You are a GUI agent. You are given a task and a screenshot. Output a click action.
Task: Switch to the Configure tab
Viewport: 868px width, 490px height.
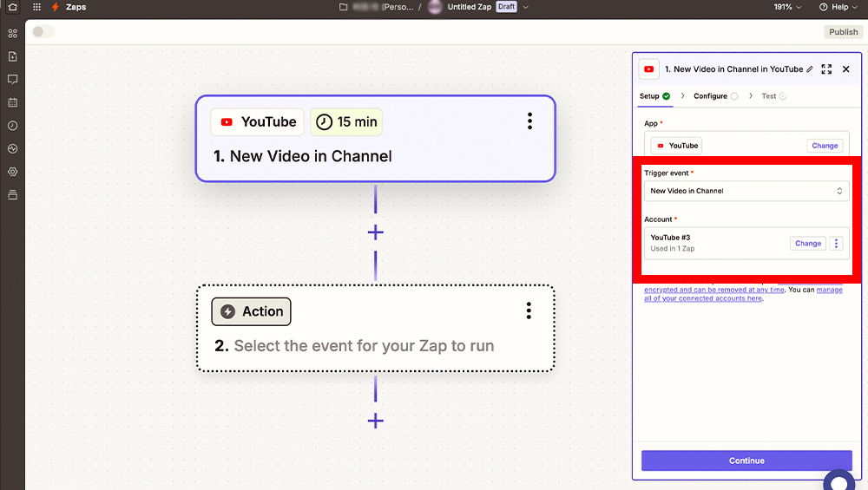pyautogui.click(x=716, y=96)
